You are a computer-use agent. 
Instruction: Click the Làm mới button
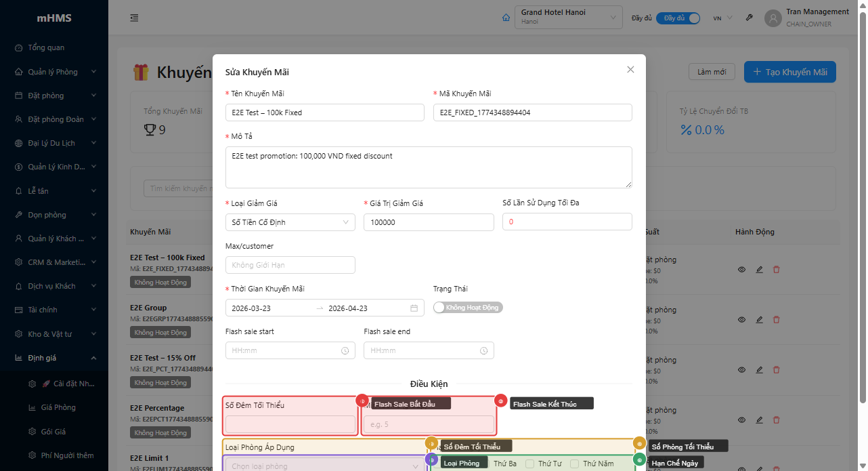(712, 71)
